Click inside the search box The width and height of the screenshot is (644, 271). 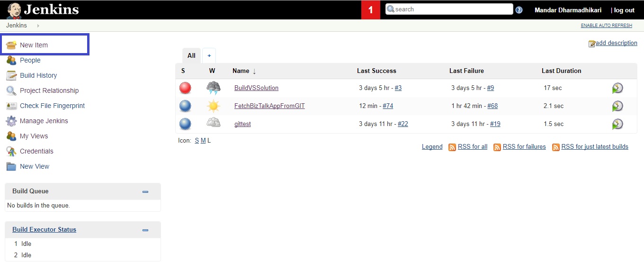(x=449, y=9)
